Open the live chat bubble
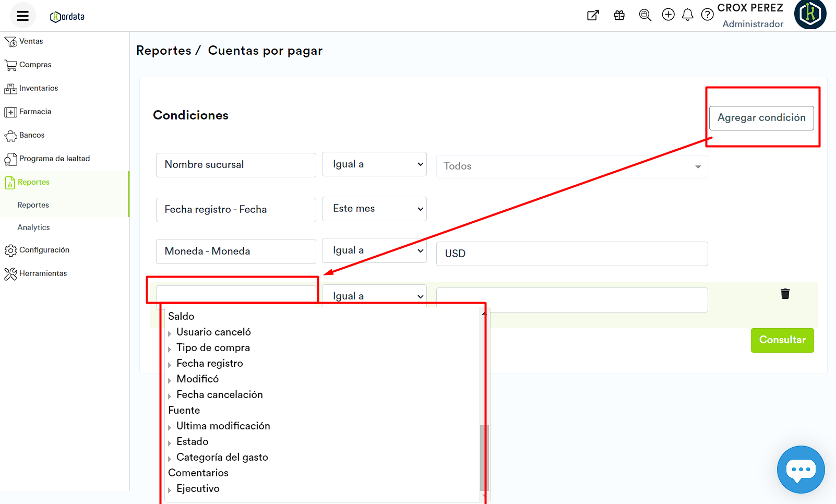 pos(801,469)
